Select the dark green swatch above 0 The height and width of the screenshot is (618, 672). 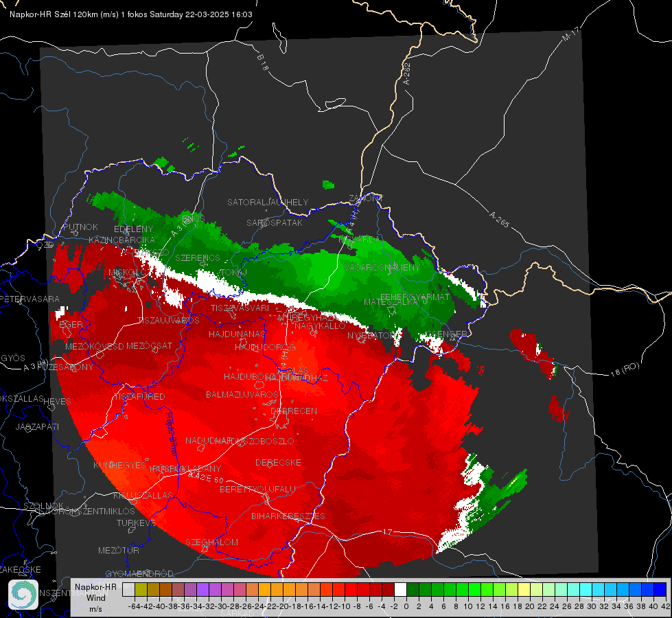click(413, 590)
